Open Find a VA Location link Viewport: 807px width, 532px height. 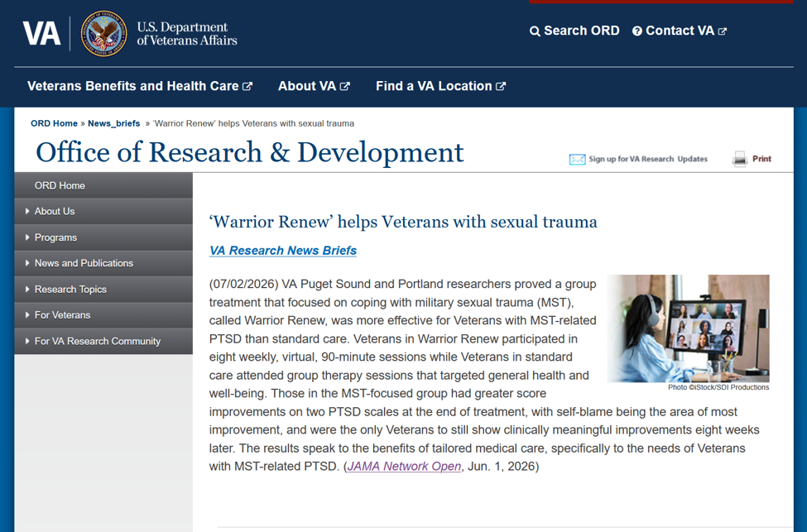[x=440, y=86]
